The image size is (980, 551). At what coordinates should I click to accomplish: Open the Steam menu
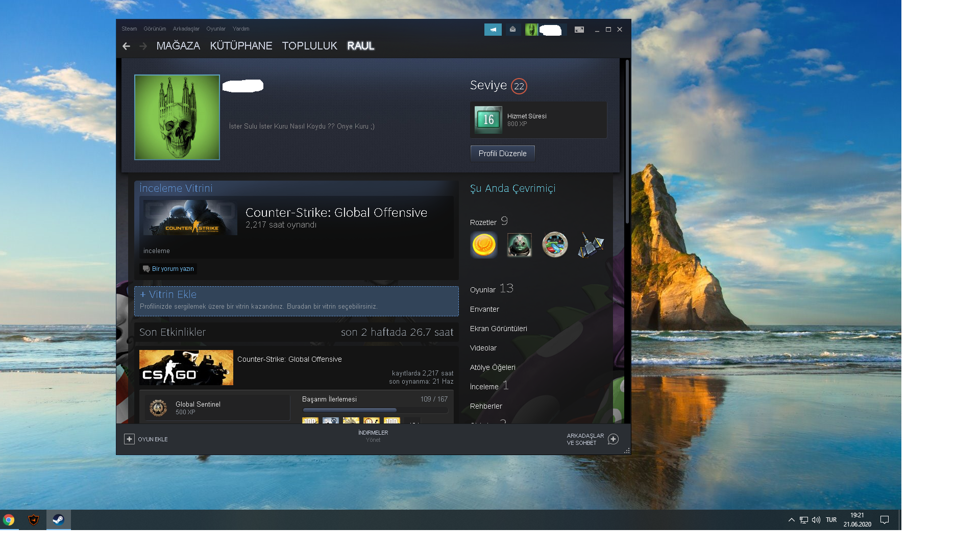129,29
